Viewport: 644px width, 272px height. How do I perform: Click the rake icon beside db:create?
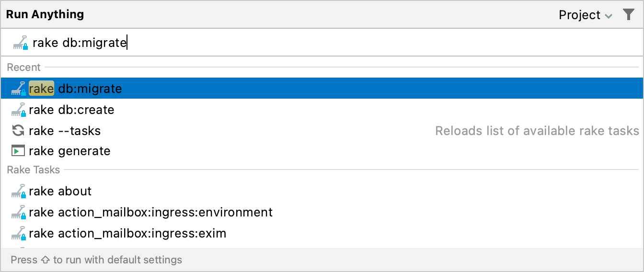point(19,110)
